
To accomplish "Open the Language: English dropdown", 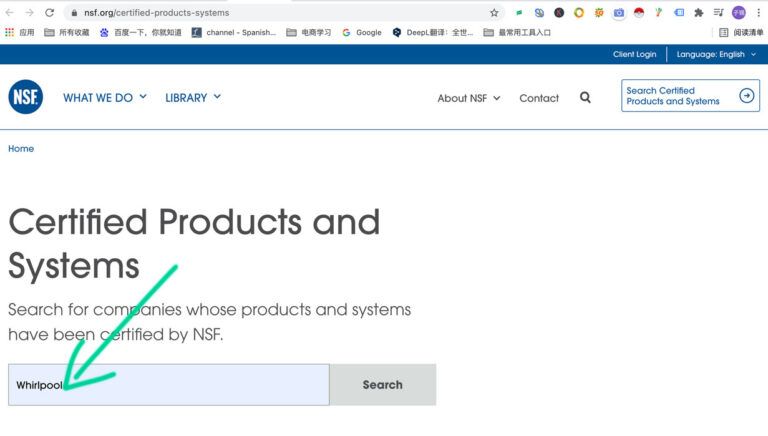I will pyautogui.click(x=716, y=54).
